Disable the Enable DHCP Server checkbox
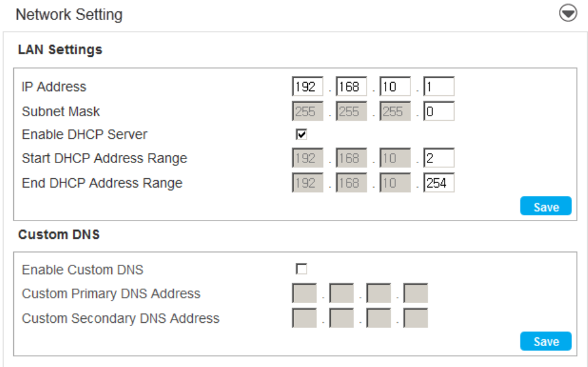Image resolution: width=588 pixels, height=367 pixels. point(302,135)
